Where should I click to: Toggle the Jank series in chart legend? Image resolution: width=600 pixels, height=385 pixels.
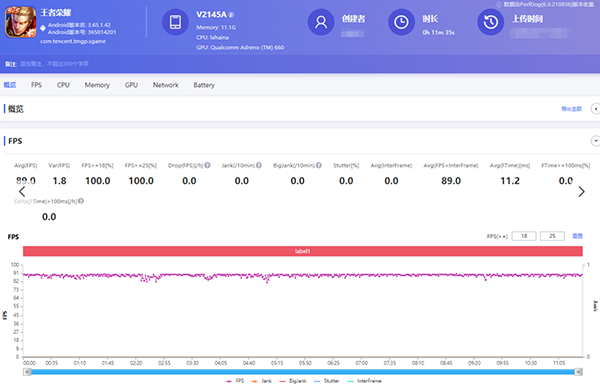tap(262, 381)
